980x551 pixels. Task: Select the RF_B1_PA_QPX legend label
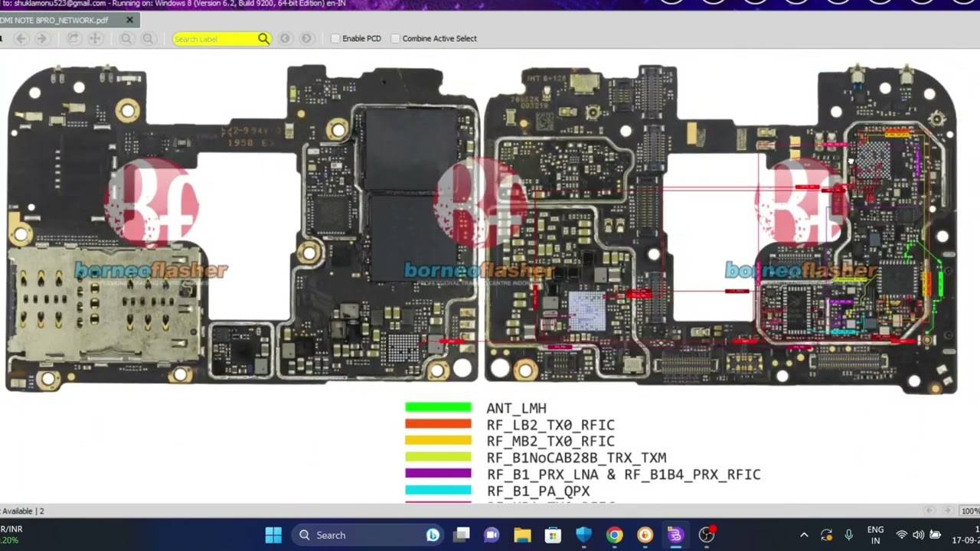coord(538,491)
